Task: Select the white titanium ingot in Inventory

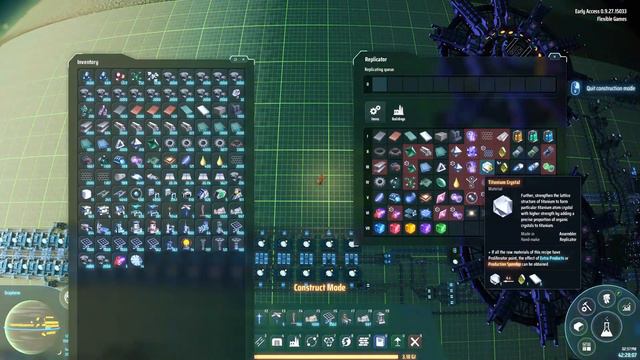Action: [x=203, y=110]
